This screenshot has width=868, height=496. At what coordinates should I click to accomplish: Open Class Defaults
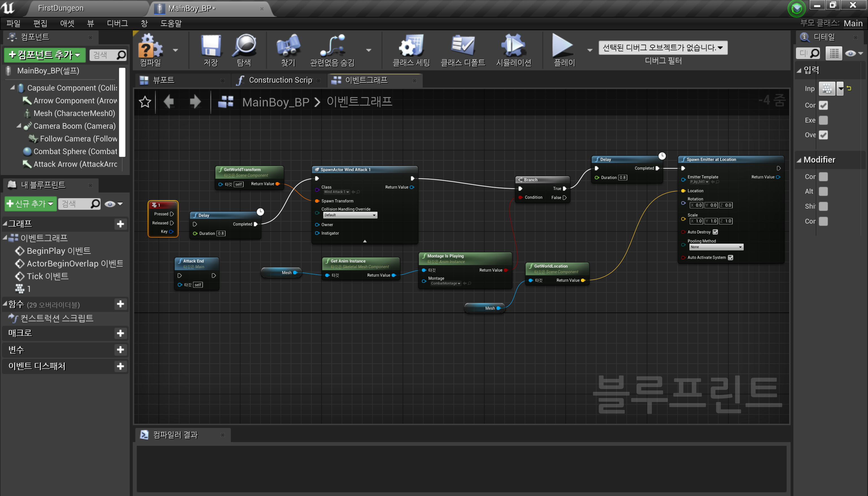coord(463,50)
